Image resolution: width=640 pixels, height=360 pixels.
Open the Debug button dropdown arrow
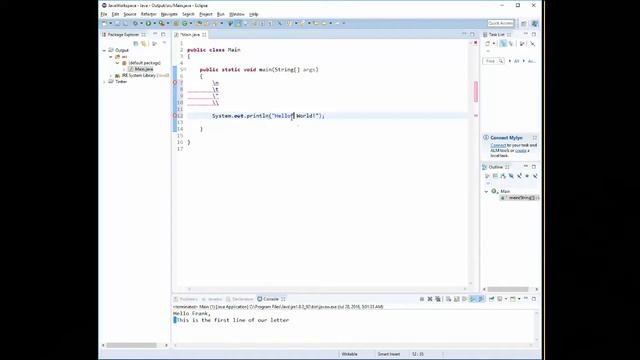click(x=142, y=24)
